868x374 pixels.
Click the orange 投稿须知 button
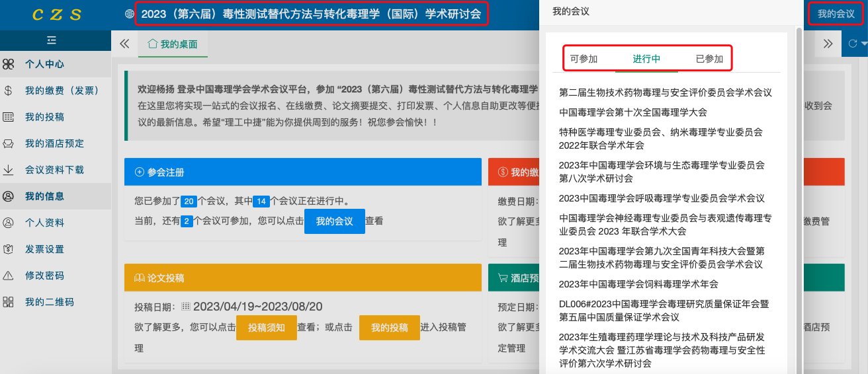(x=266, y=328)
